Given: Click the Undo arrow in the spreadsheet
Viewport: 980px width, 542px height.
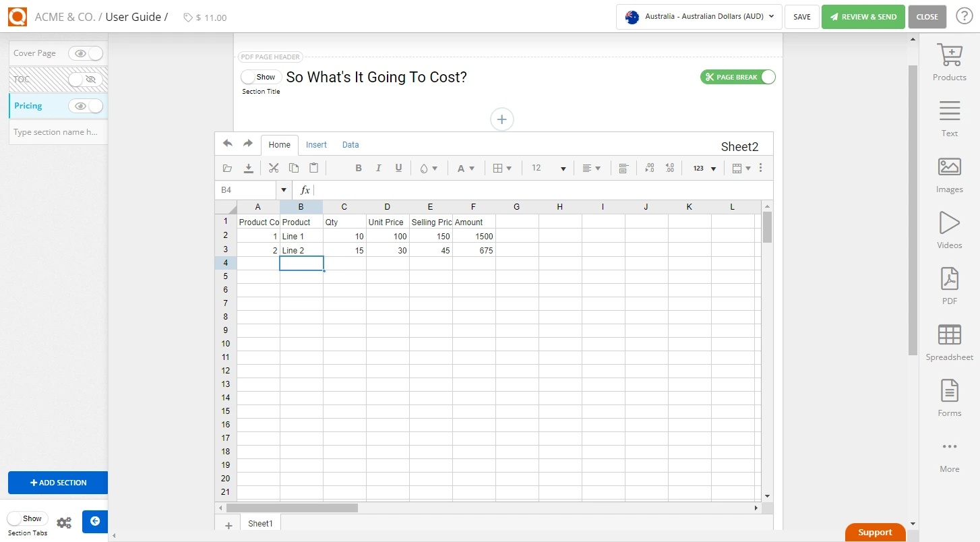Looking at the screenshot, I should [x=227, y=144].
